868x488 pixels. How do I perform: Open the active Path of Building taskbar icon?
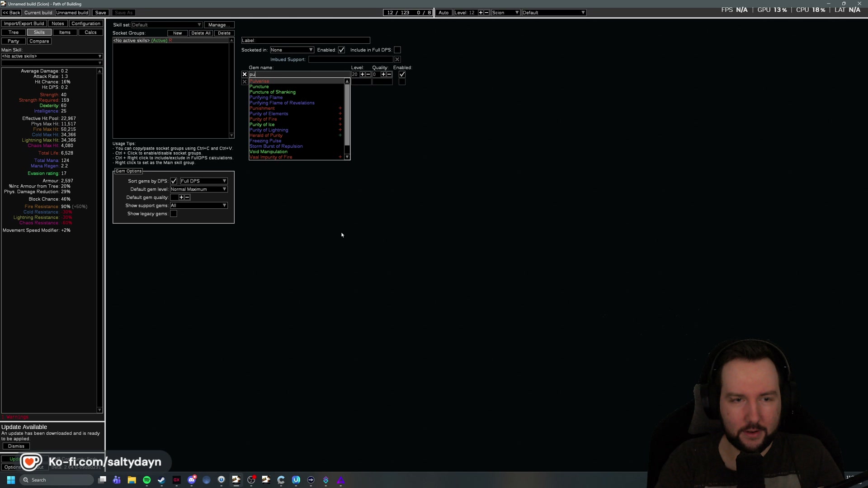click(x=236, y=480)
